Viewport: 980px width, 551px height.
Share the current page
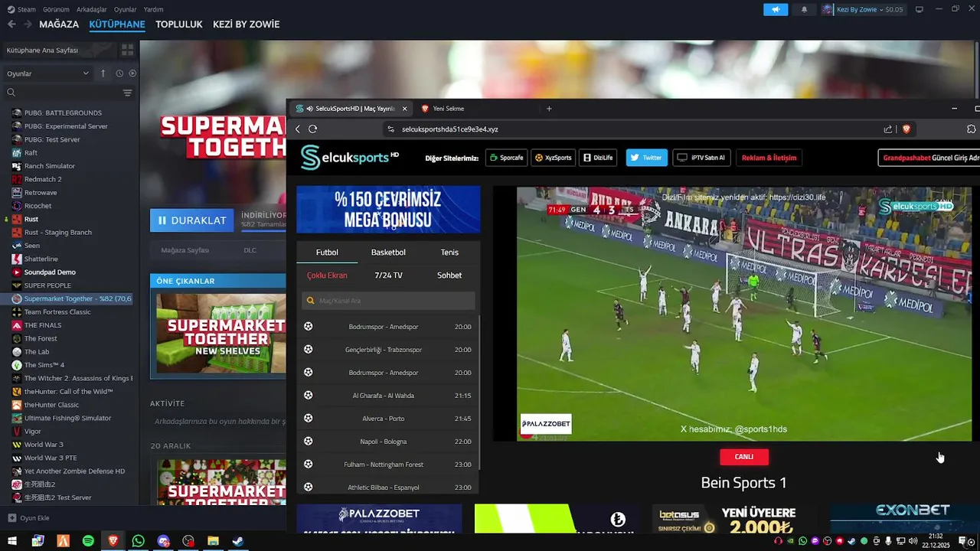(x=888, y=129)
